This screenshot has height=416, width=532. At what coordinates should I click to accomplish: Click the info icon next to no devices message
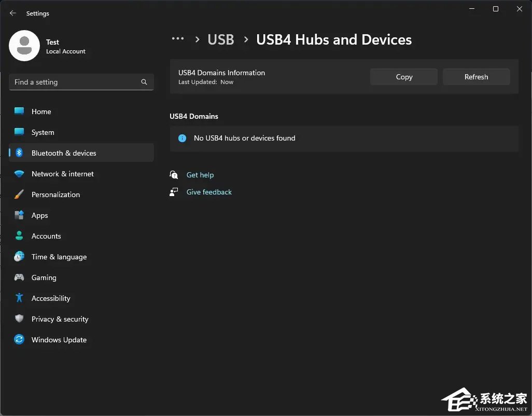point(181,138)
